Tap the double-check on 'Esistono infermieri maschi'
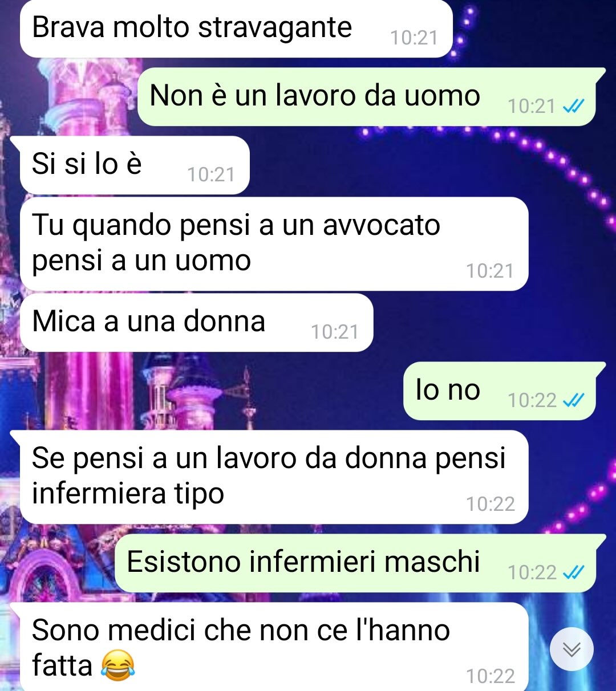 click(x=573, y=572)
